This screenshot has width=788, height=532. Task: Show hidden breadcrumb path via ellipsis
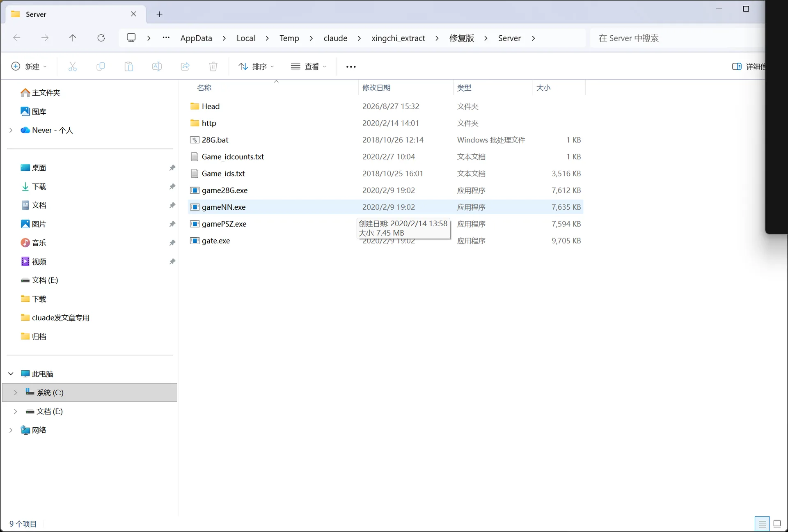tap(166, 38)
